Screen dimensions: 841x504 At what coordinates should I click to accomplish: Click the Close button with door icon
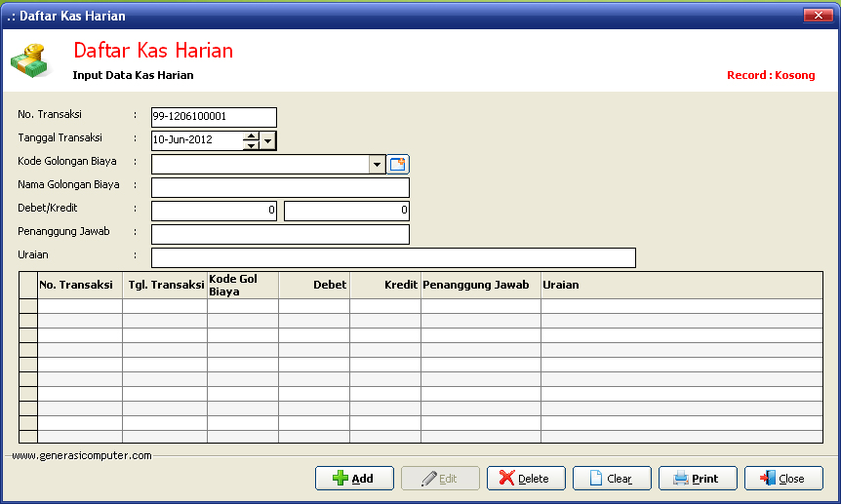click(x=782, y=479)
